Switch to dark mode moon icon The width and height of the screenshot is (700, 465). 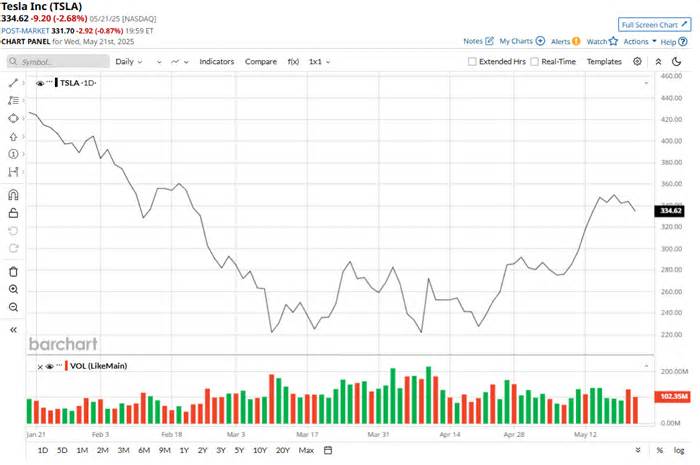[x=677, y=62]
